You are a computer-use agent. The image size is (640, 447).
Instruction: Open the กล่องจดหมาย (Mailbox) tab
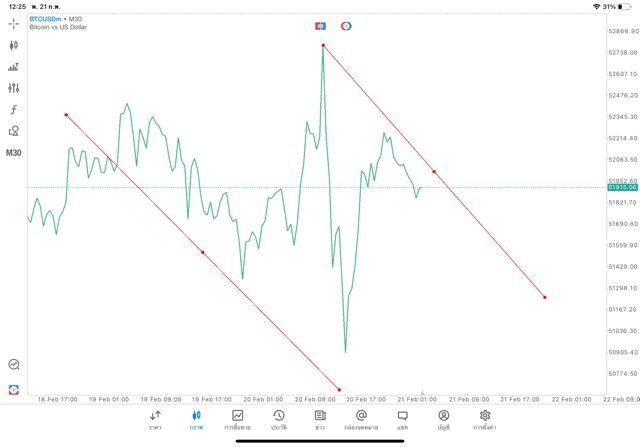[361, 419]
